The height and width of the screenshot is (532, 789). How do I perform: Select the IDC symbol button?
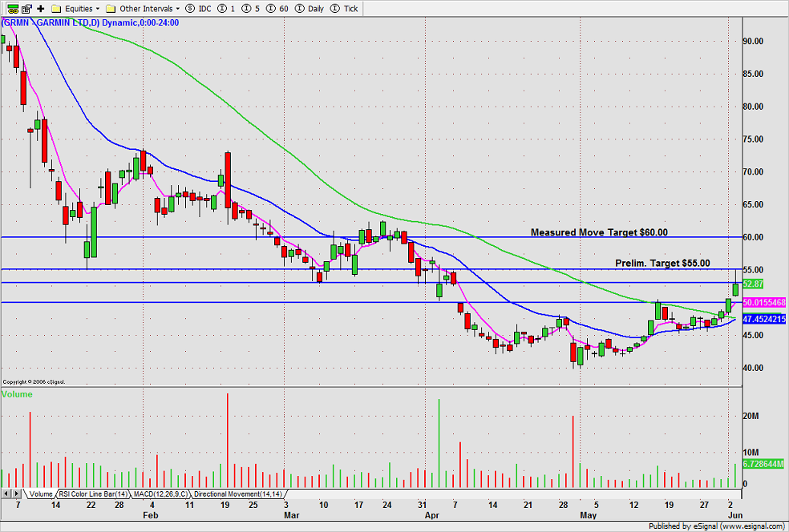(x=198, y=9)
